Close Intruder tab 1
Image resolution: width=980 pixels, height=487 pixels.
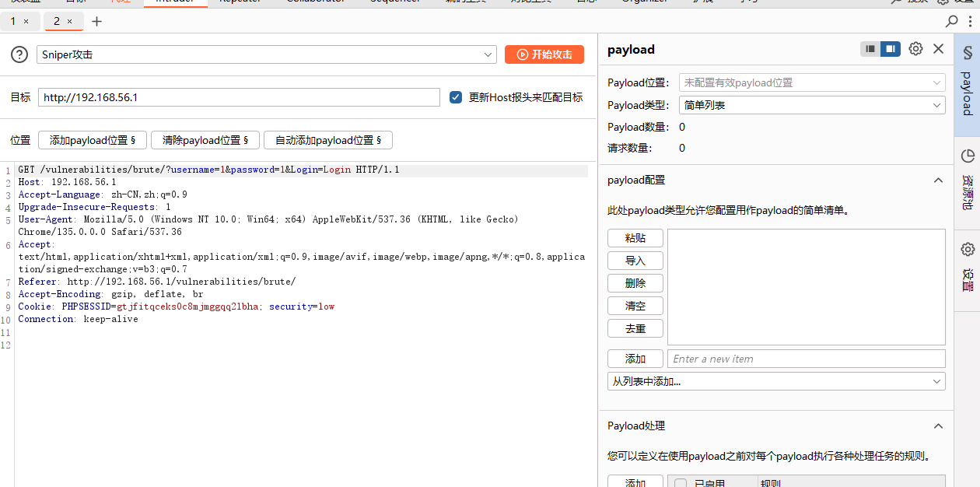(26, 21)
